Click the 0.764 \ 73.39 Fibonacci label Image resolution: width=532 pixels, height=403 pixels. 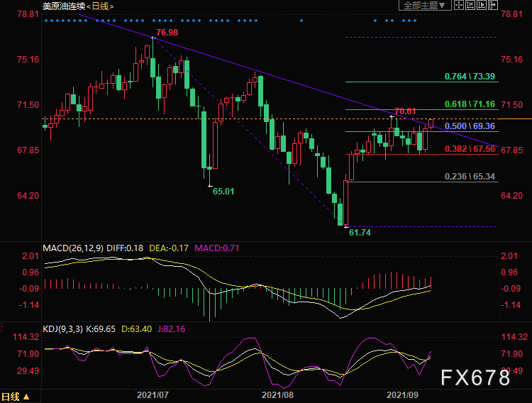point(469,76)
